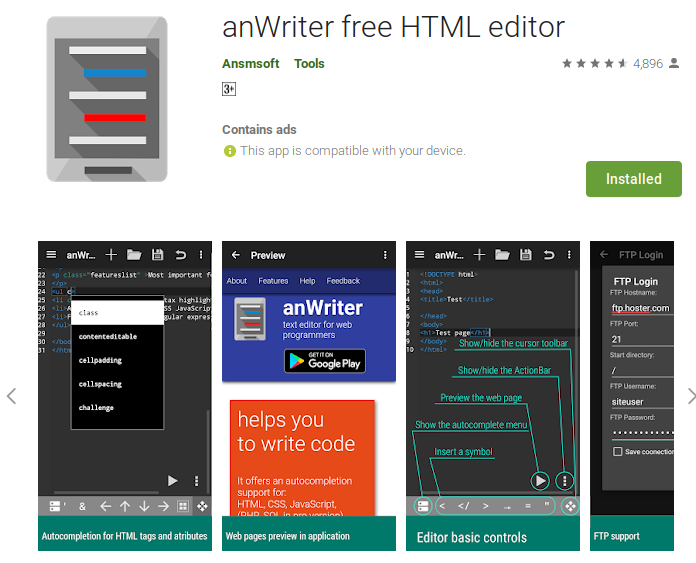The width and height of the screenshot is (696, 563).
Task: Click move cross icon in first screenshot toolbar
Action: [x=202, y=506]
